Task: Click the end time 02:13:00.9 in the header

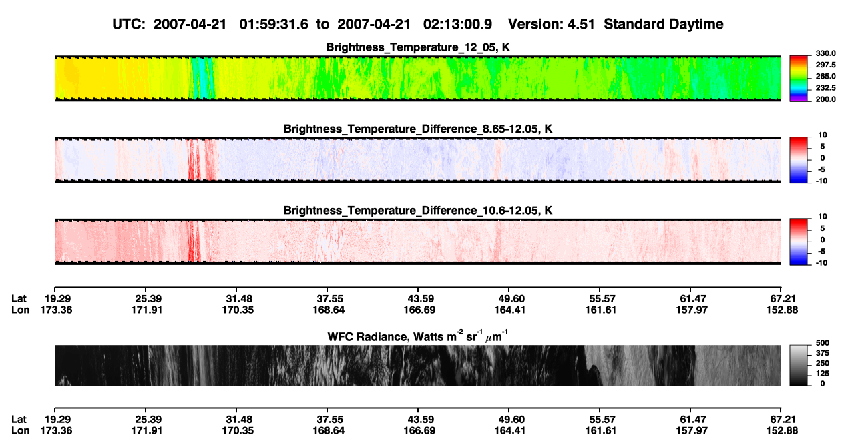Action: pyautogui.click(x=457, y=25)
